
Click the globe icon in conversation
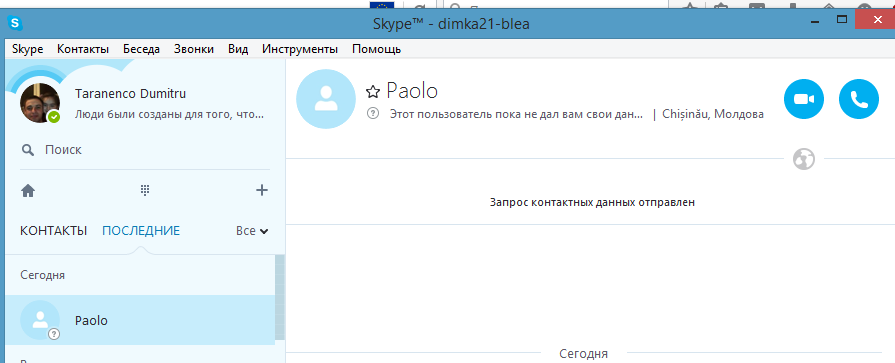coord(804,159)
